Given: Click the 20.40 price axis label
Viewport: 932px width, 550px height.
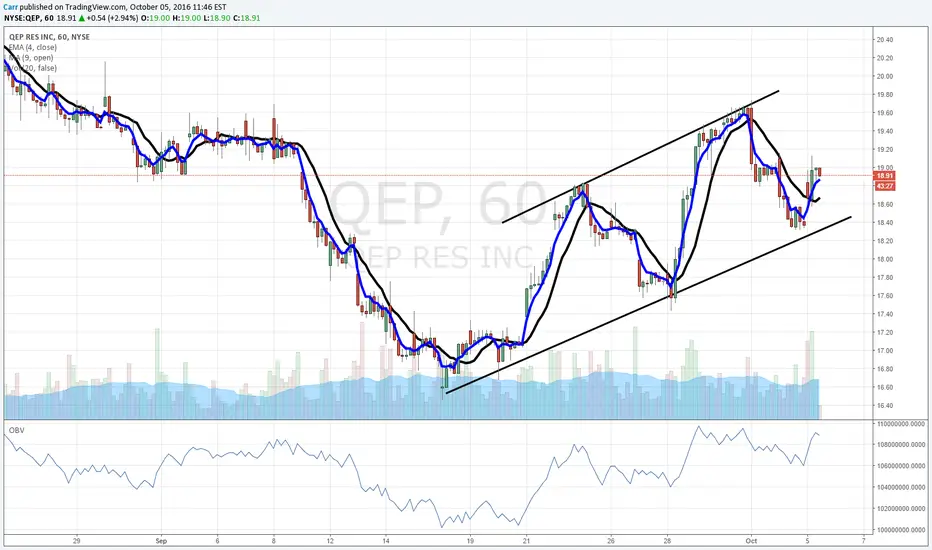Looking at the screenshot, I should pyautogui.click(x=884, y=40).
